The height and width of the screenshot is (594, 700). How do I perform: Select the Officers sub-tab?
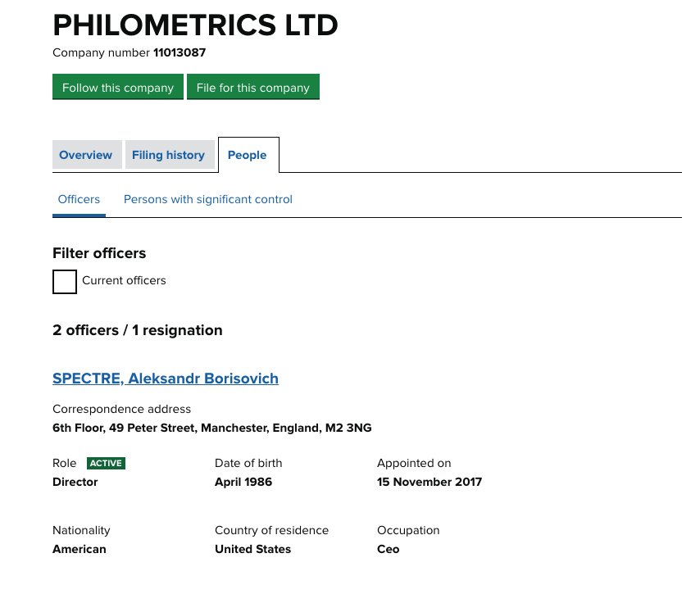coord(79,199)
